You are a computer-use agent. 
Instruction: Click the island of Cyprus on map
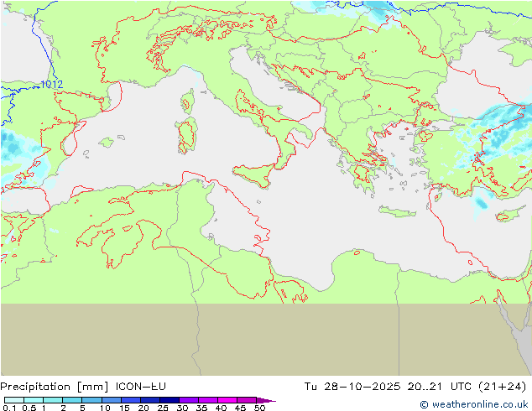[x=510, y=215]
